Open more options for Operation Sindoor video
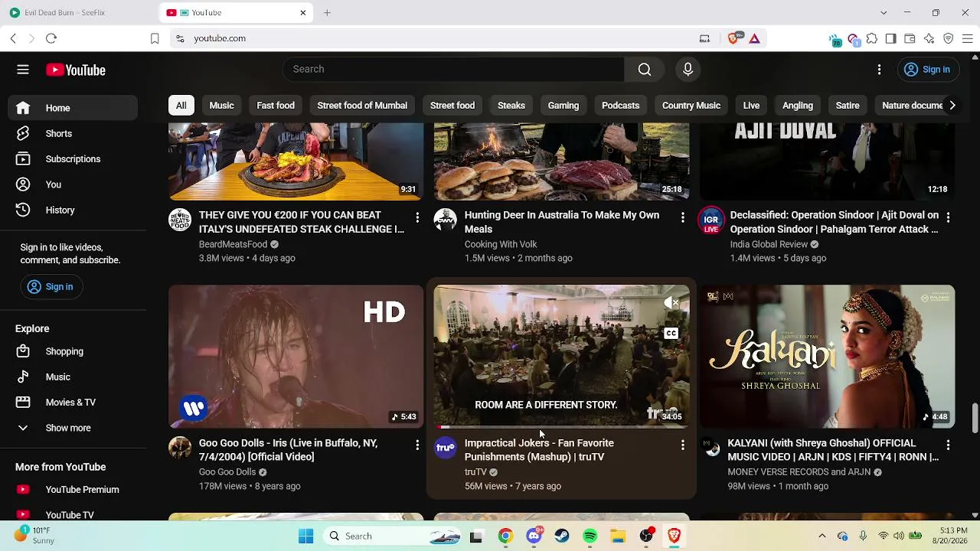Image resolution: width=980 pixels, height=551 pixels. 948,217
